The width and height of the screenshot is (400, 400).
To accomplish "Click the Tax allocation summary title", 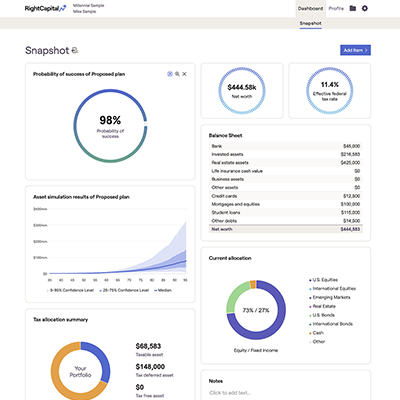I will click(x=60, y=320).
